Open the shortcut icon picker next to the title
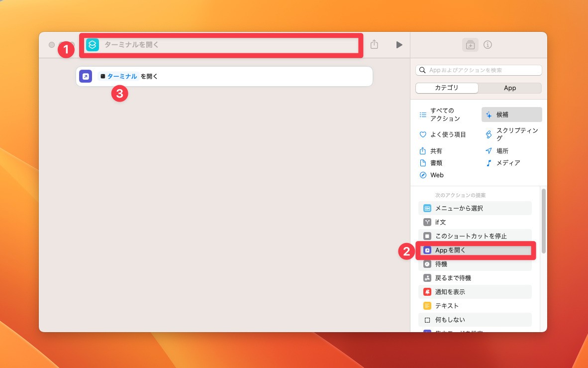Image resolution: width=588 pixels, height=368 pixels. (x=92, y=44)
